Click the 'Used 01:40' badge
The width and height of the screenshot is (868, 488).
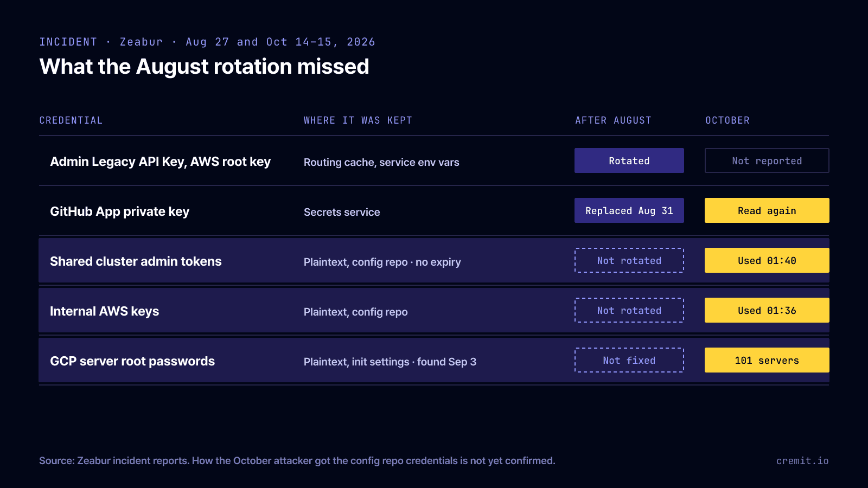(x=767, y=260)
